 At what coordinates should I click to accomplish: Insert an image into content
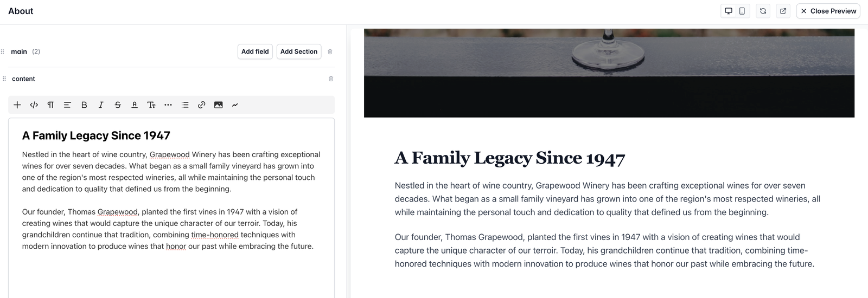click(x=218, y=105)
